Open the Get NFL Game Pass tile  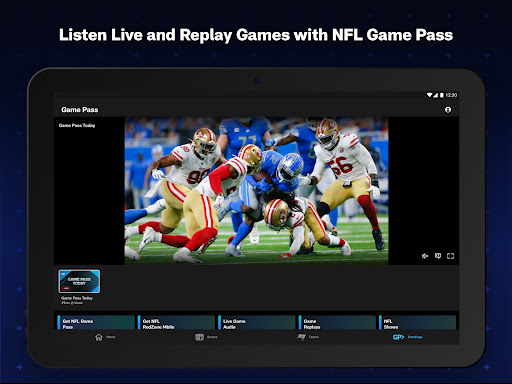[x=96, y=323]
